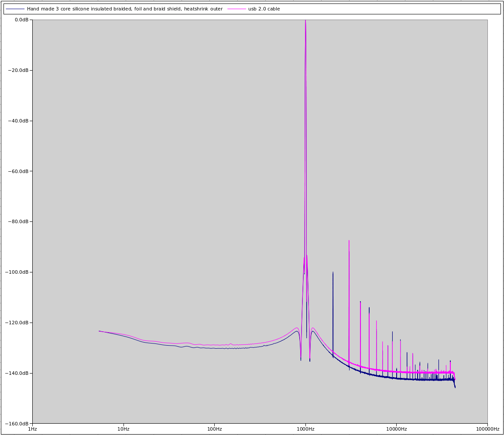The width and height of the screenshot is (504, 435).
Task: Click the −160.0dB y-axis label
Action: click(17, 423)
